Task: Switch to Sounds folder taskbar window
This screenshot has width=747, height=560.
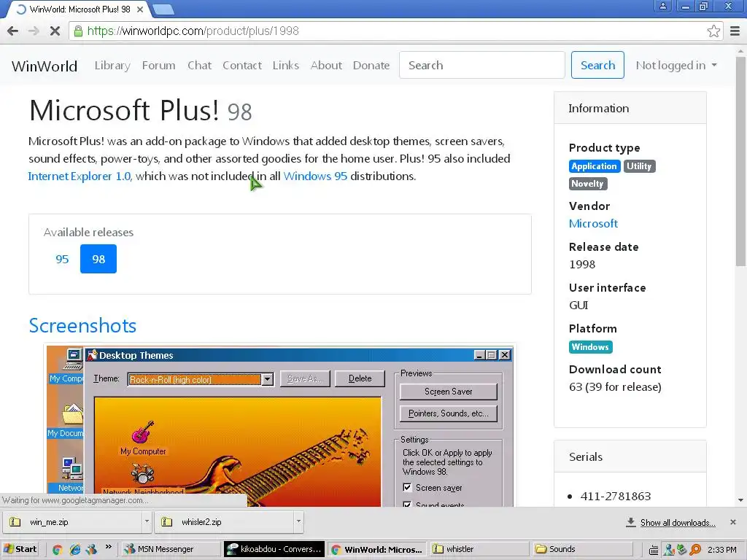Action: point(582,550)
